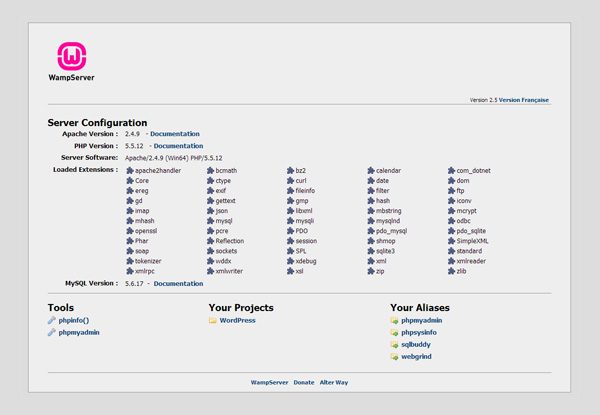Open the phpmyadmin alias link

[422, 321]
